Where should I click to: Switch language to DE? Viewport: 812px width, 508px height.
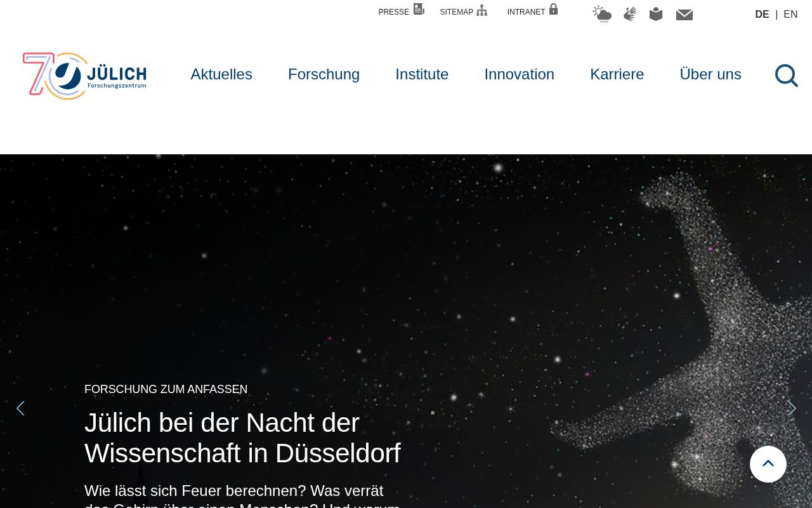pos(762,15)
